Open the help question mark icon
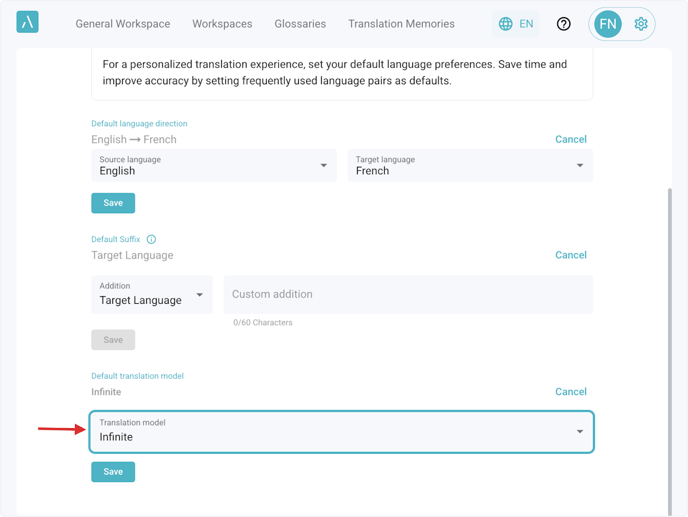Screen dimensions: 688x517 [564, 24]
